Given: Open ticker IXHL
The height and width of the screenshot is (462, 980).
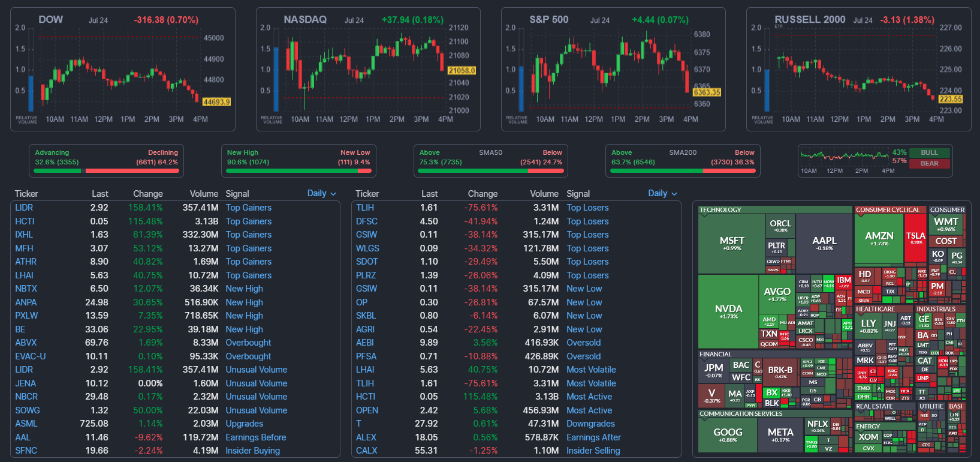Looking at the screenshot, I should (24, 235).
